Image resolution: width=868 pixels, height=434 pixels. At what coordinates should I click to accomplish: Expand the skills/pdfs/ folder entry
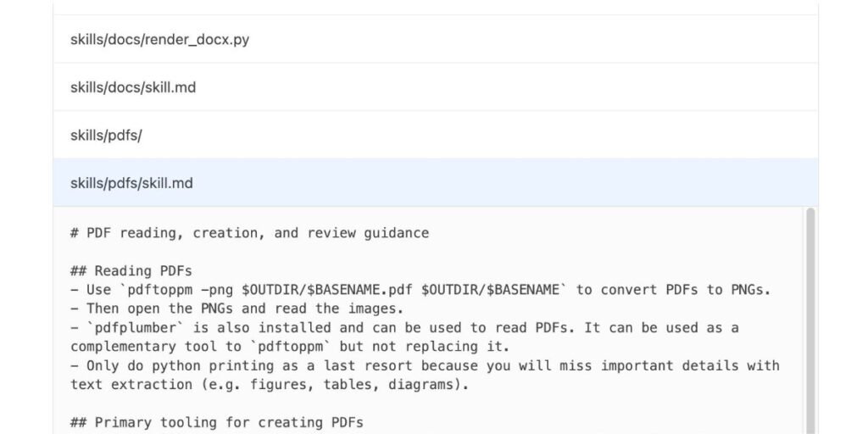point(106,135)
